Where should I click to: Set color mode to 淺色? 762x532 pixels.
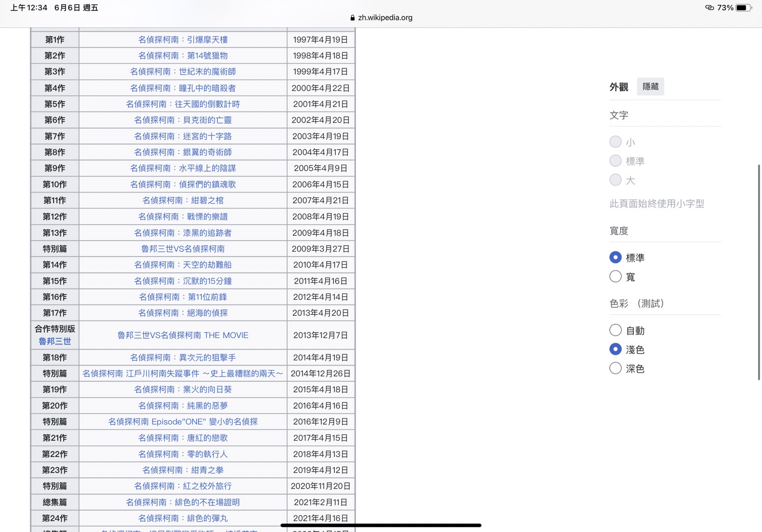click(615, 349)
